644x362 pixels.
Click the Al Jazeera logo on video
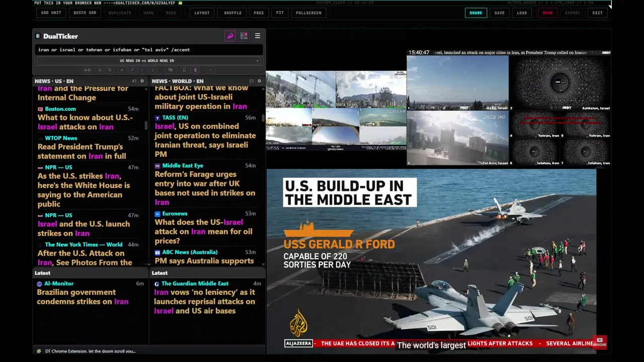pyautogui.click(x=298, y=323)
